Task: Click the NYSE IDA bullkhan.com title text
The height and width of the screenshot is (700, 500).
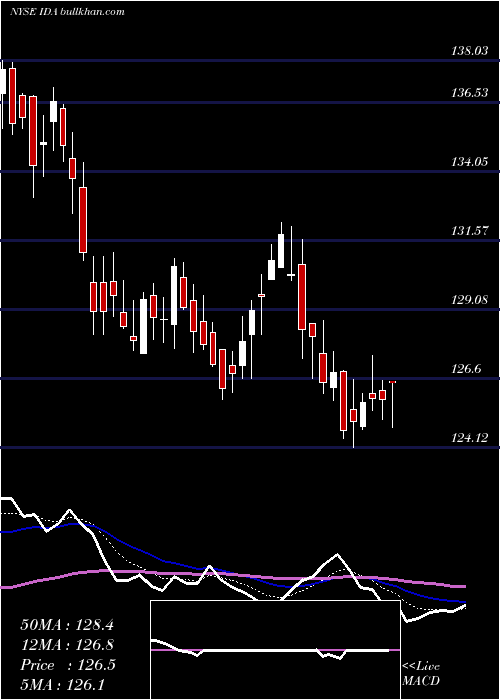Action: [x=67, y=12]
